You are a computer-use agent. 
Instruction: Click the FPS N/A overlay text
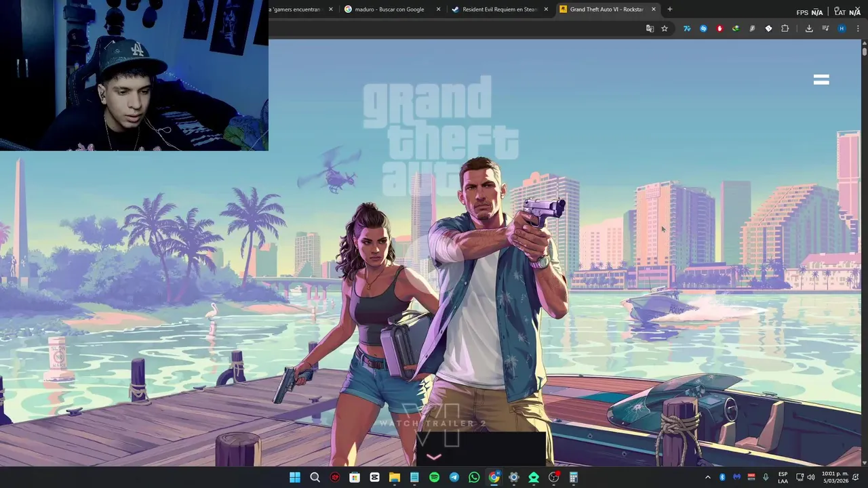coord(810,12)
